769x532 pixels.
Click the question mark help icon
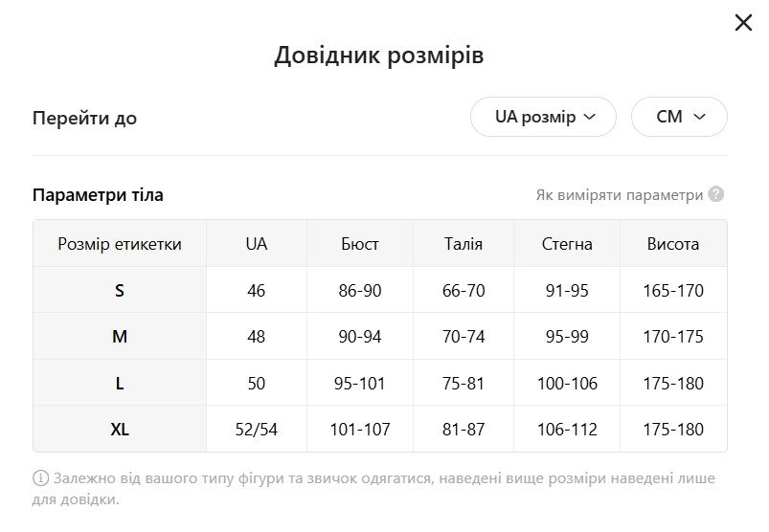[x=716, y=195]
